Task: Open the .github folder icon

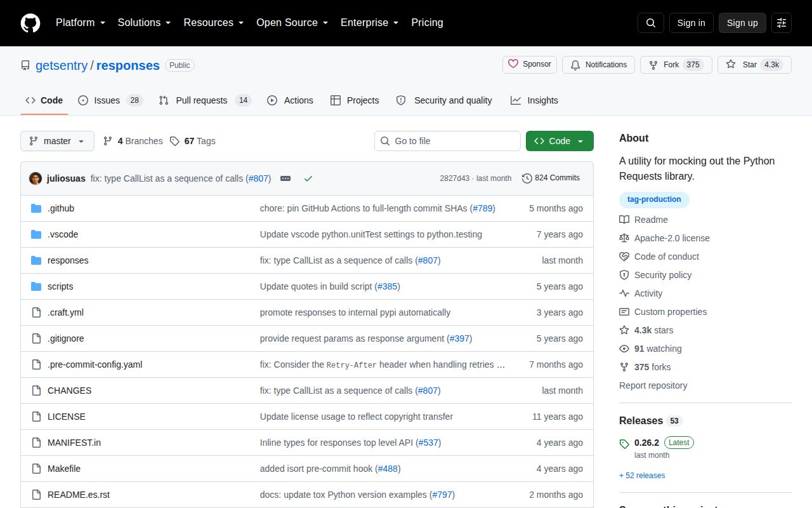Action: coord(36,208)
